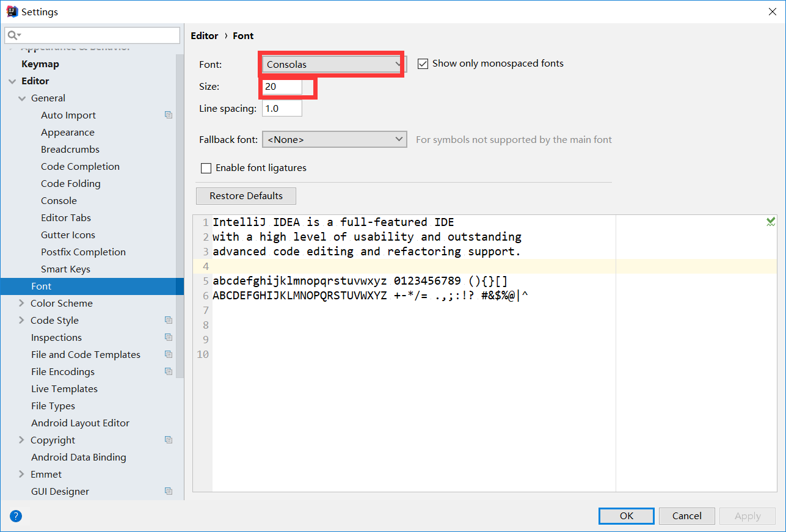Image resolution: width=786 pixels, height=532 pixels.
Task: Click the project-level icon beside File and Code Templates
Action: pyautogui.click(x=169, y=354)
